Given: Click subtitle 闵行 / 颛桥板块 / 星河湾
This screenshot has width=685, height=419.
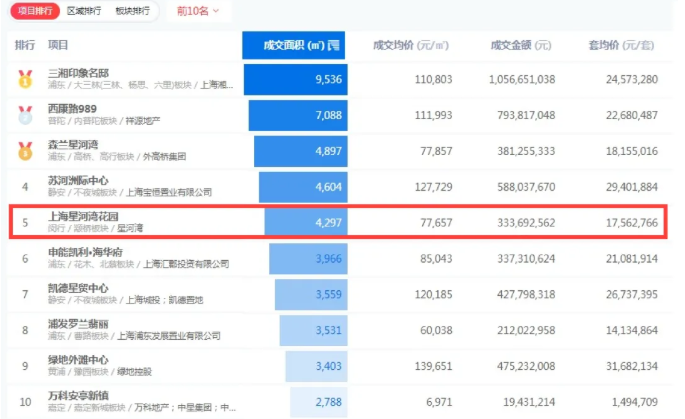Looking at the screenshot, I should [95, 228].
